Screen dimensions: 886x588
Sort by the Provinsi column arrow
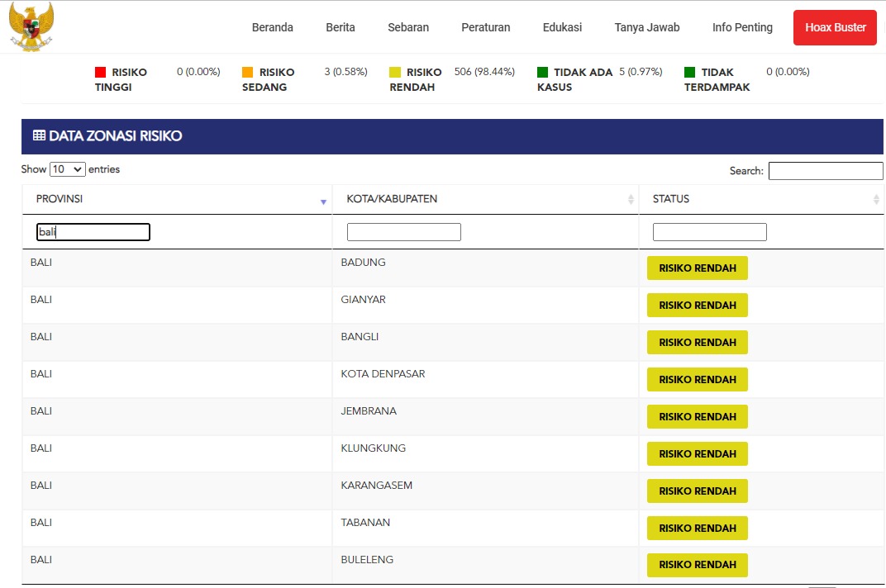tap(323, 202)
